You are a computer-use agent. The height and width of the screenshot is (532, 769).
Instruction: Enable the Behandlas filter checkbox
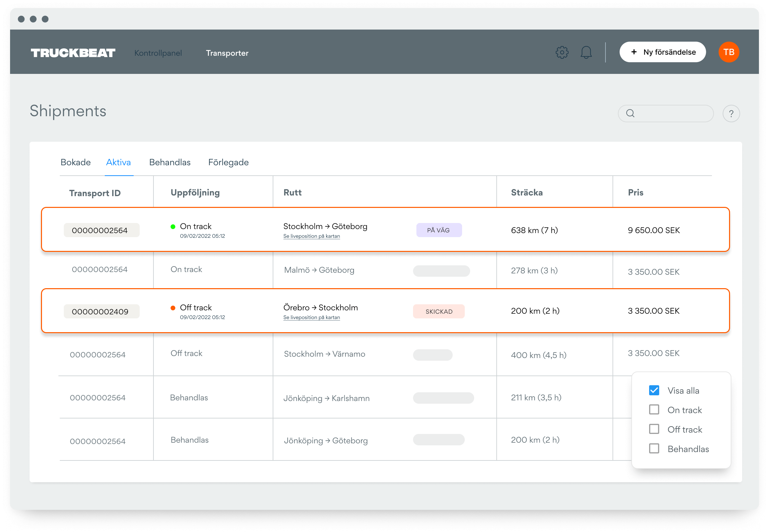654,449
